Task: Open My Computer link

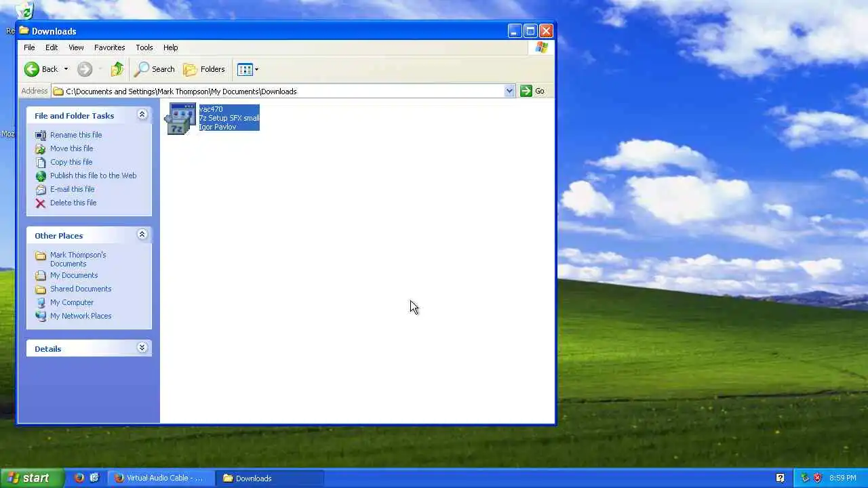Action: [x=72, y=302]
